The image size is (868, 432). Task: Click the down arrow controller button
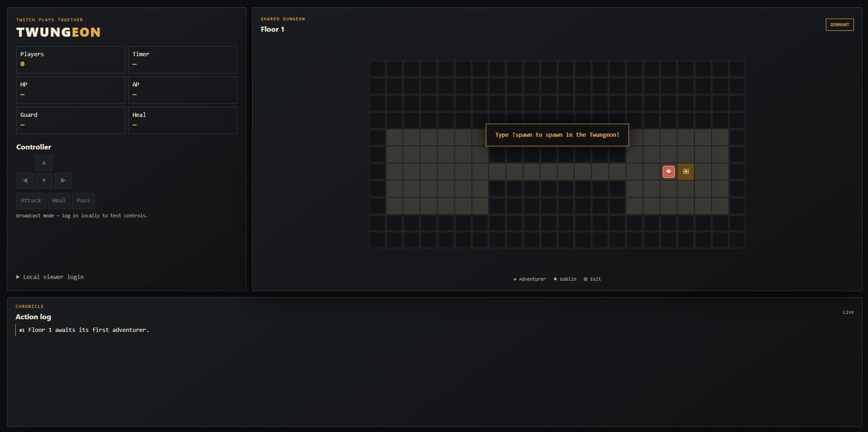coord(44,181)
